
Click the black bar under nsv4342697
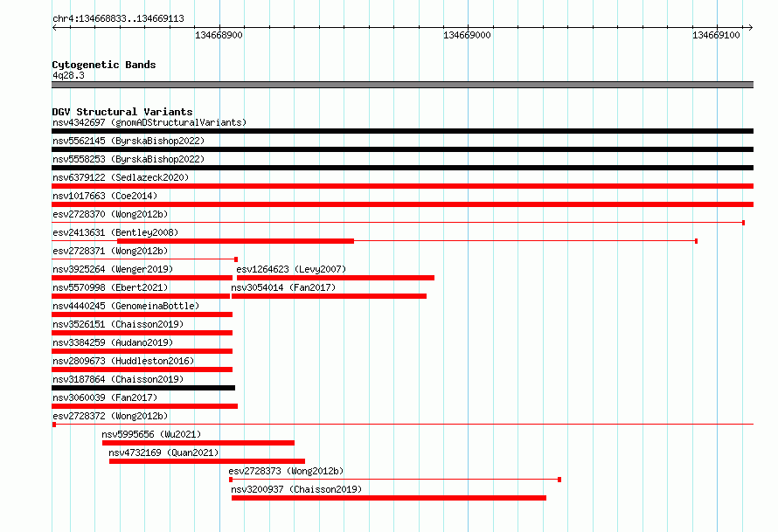click(x=402, y=131)
